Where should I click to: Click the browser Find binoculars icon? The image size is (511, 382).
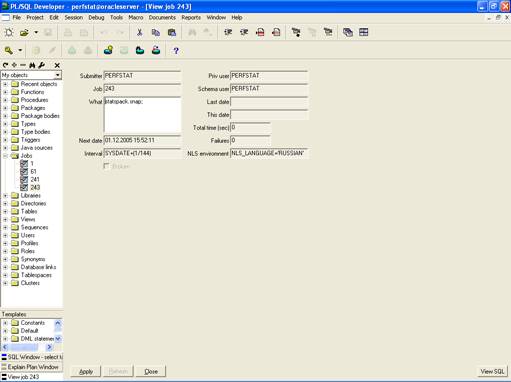32,65
